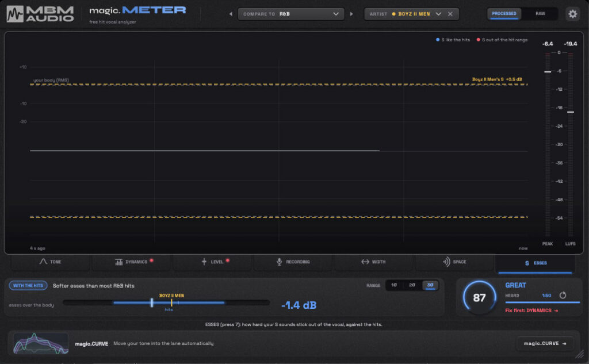Click the GREAT rating text

(515, 285)
